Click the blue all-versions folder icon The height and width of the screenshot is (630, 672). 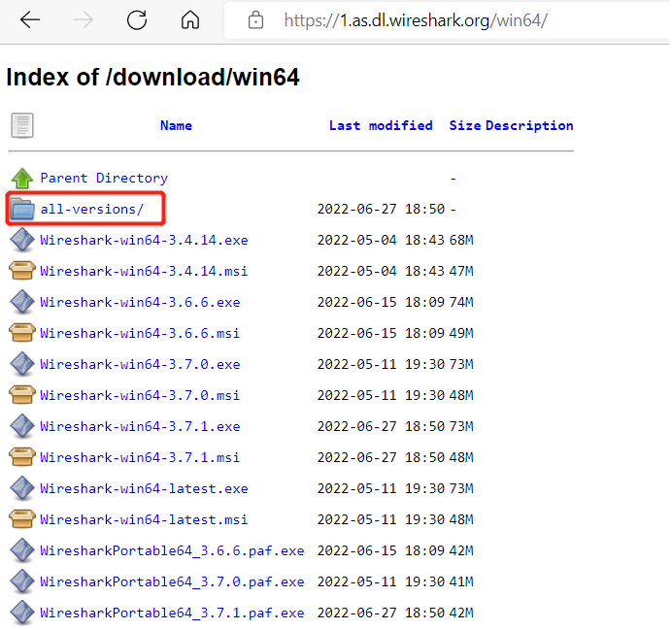22,209
